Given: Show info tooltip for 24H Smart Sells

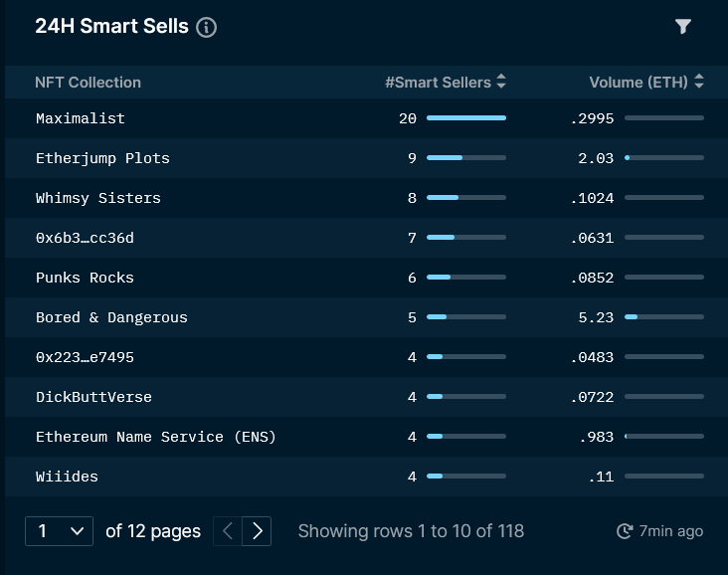Looking at the screenshot, I should pos(206,27).
